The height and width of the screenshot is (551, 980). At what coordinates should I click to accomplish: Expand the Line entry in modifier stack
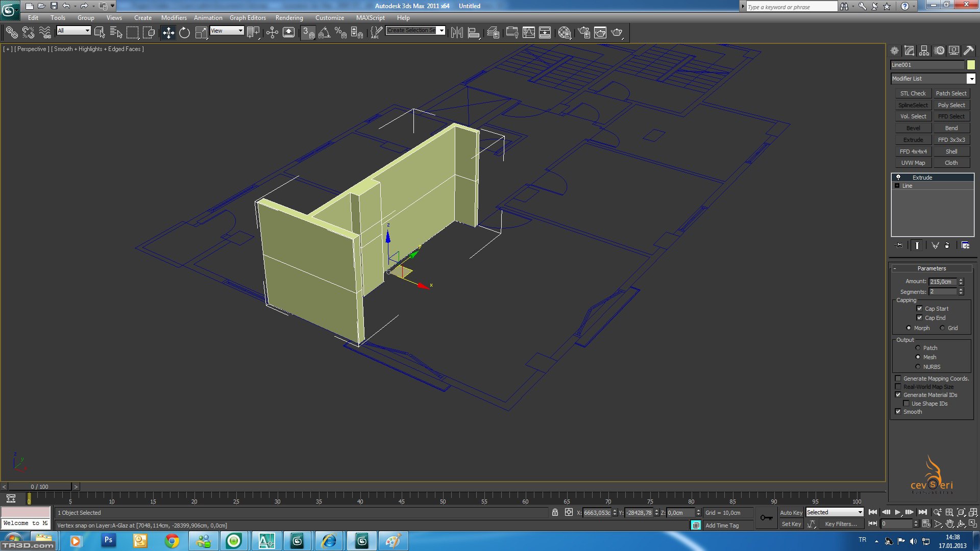(x=897, y=186)
